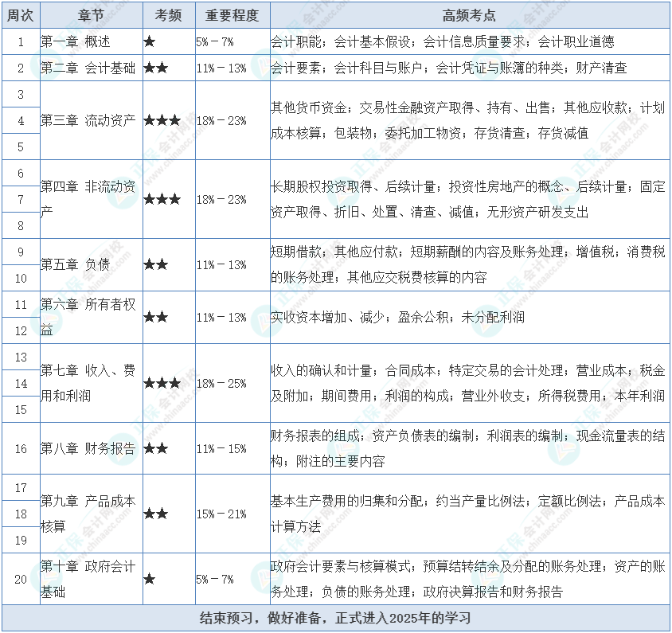Click the 考频 column header

pyautogui.click(x=167, y=15)
